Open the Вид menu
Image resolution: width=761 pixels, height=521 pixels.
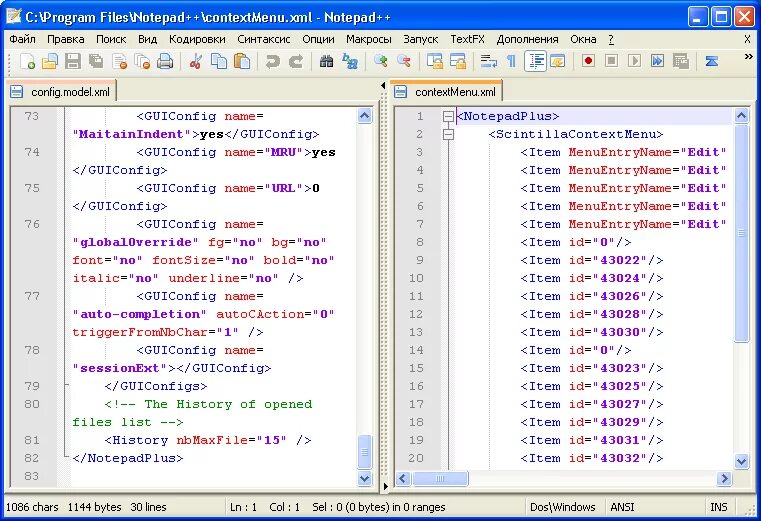(148, 39)
